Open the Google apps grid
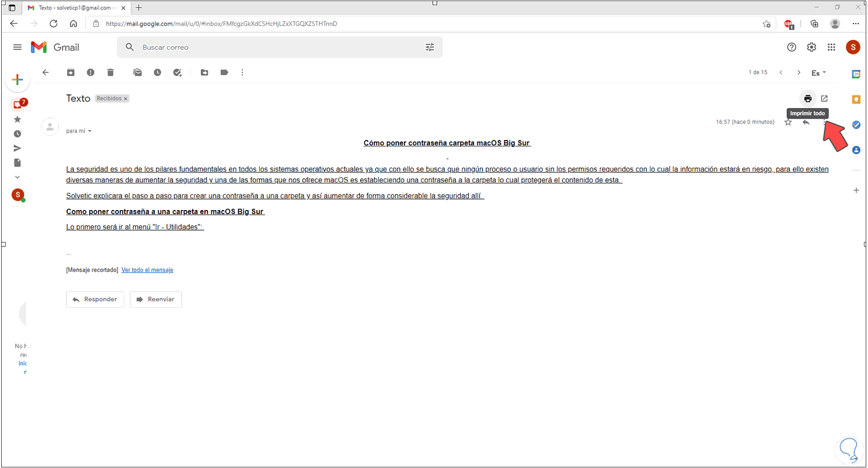This screenshot has height=468, width=868. (x=832, y=47)
